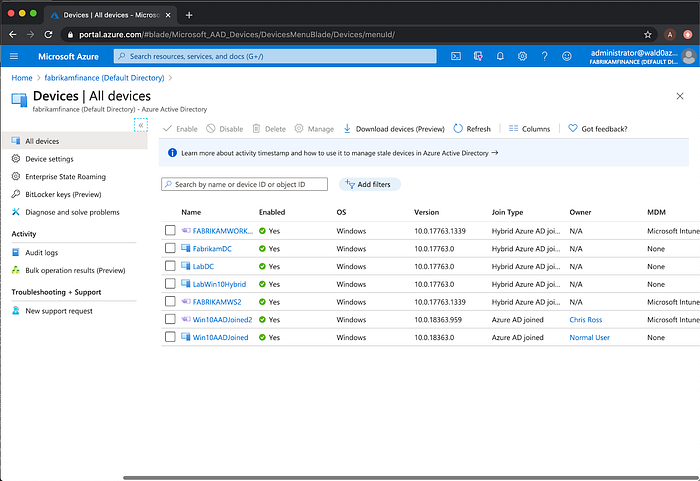Open the FABRIKAMWORK... device link
Image resolution: width=700 pixels, height=481 pixels.
pyautogui.click(x=222, y=231)
